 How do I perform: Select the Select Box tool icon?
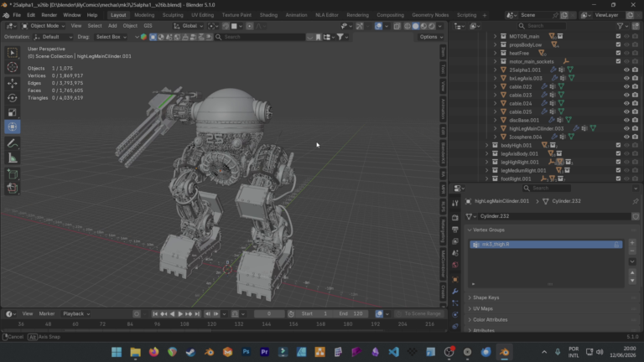[13, 53]
